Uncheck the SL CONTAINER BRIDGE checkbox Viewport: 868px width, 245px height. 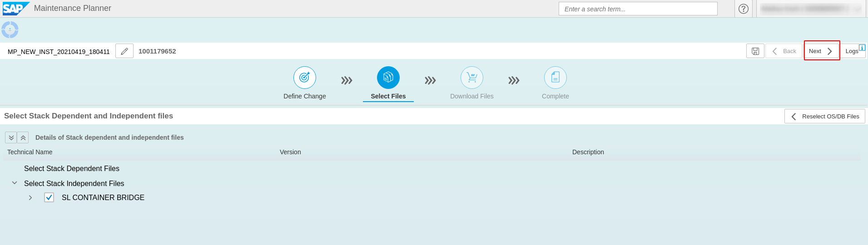pyautogui.click(x=49, y=197)
